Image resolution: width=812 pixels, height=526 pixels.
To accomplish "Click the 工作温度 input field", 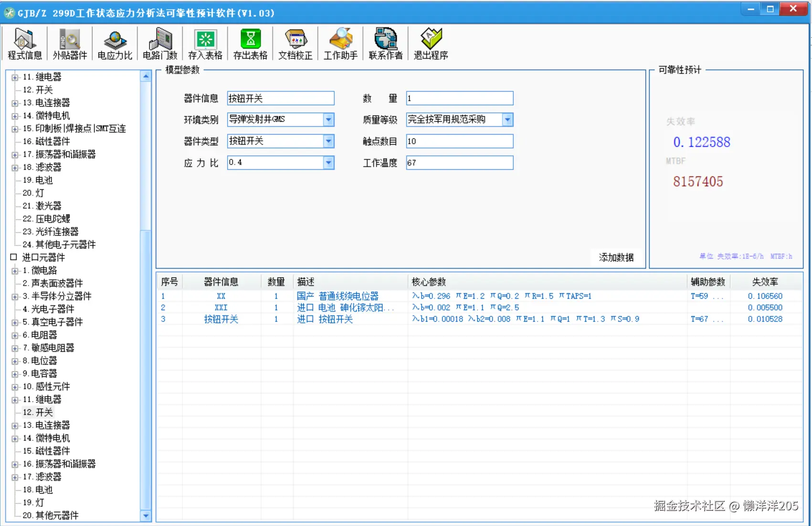I will (459, 162).
